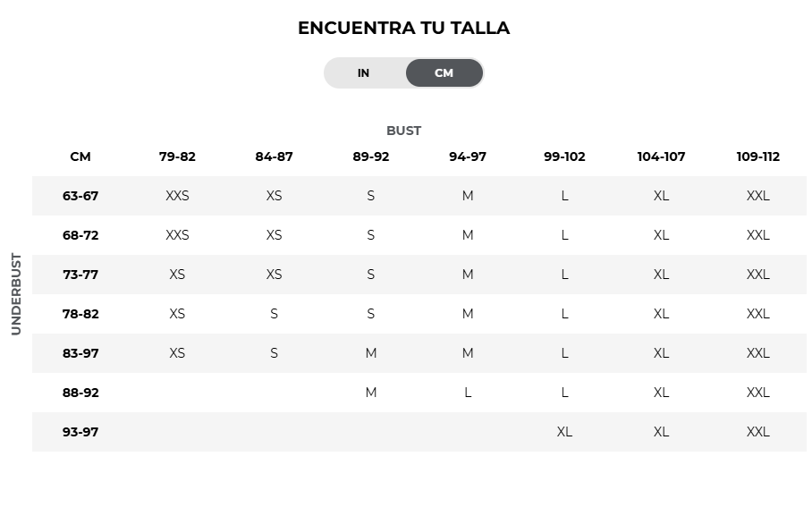Click the L cell in 88-92 row under 94-97

pyautogui.click(x=468, y=393)
